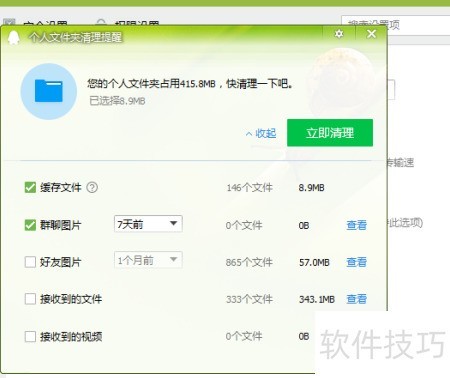Click the 立即清理 button

coord(330,133)
